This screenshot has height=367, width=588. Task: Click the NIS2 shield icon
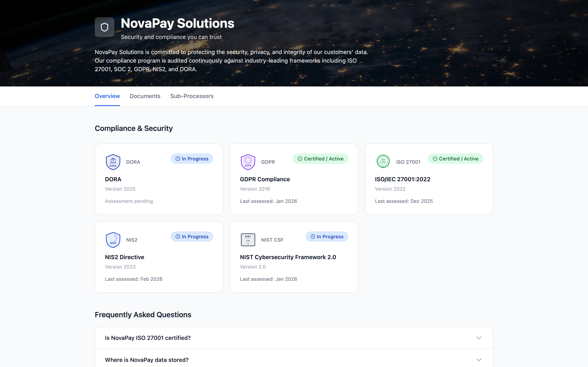click(x=113, y=240)
